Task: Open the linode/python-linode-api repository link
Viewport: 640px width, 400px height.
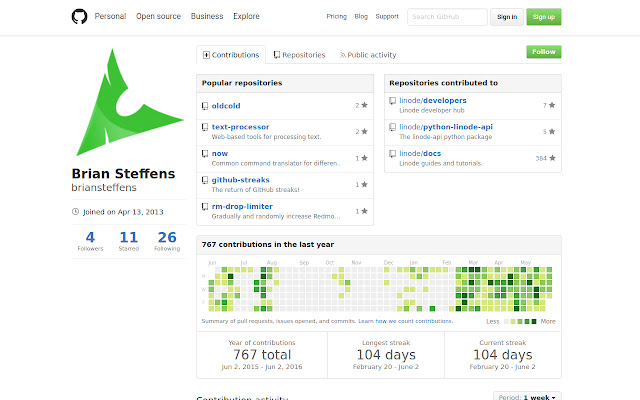Action: [446, 127]
